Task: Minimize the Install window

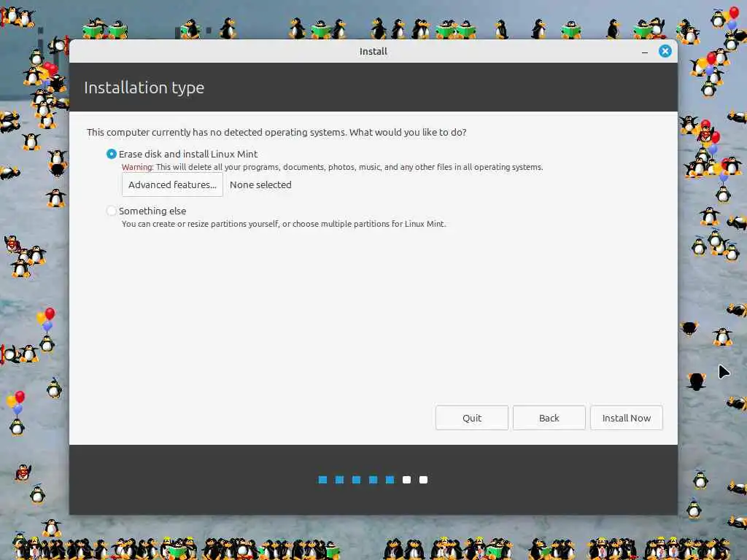Action: click(x=645, y=52)
